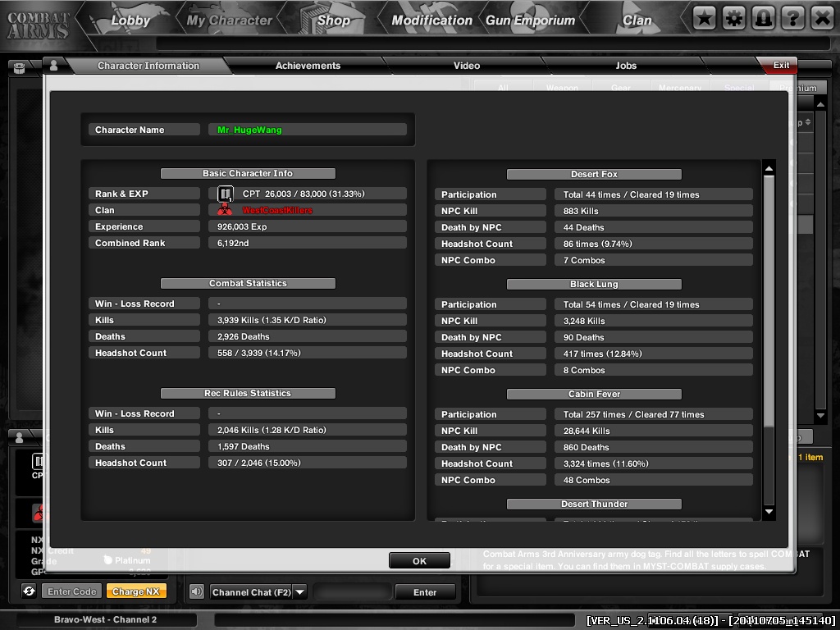Click the helmet icon above the left panel
Image resolution: width=840 pixels, height=630 pixels.
pos(20,68)
